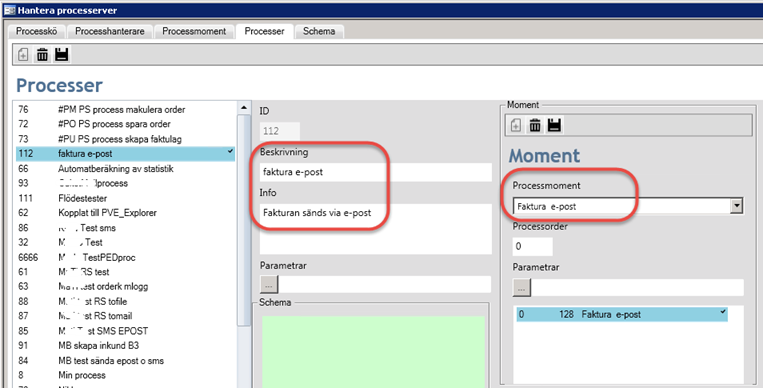Click the Parametrar ellipsis button under Info
Image resolution: width=763 pixels, height=388 pixels.
(x=269, y=285)
